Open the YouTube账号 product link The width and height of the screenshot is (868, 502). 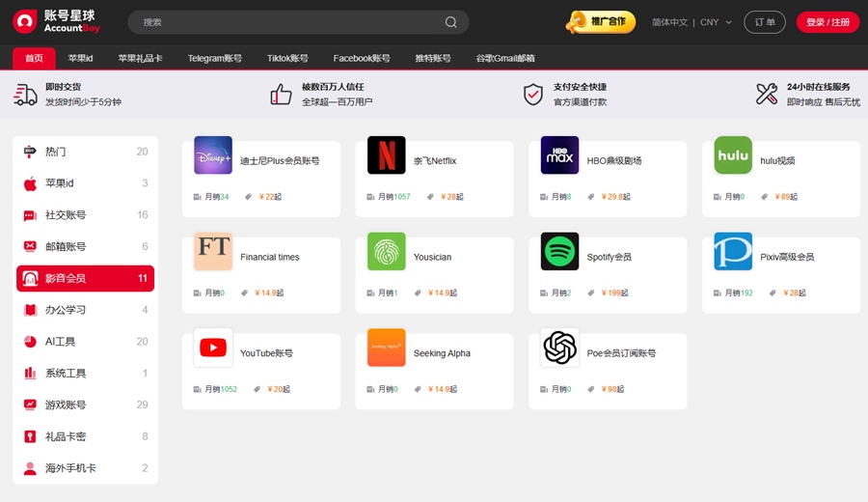[266, 353]
